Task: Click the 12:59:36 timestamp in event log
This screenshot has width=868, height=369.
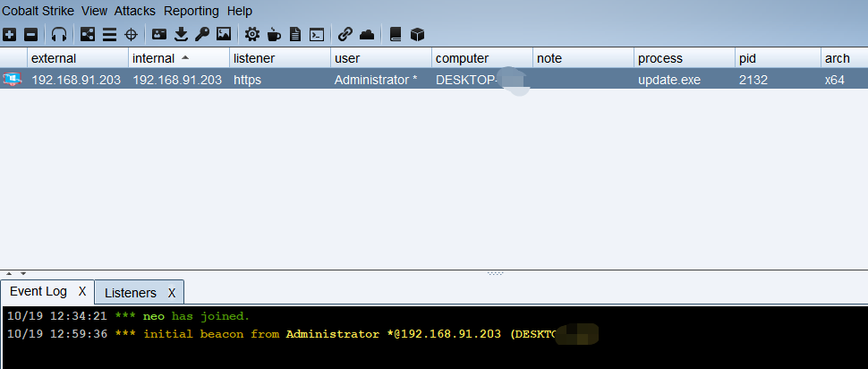Action: (x=79, y=334)
